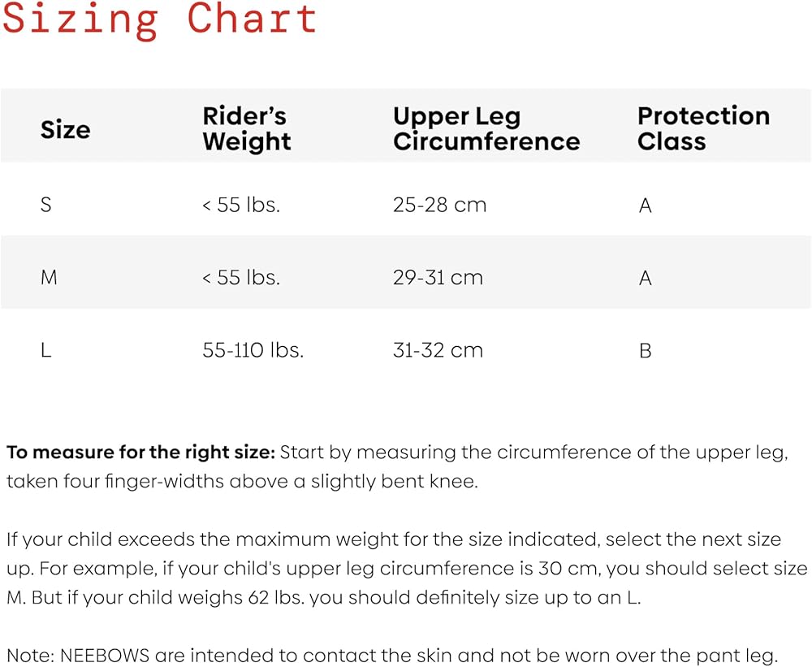The height and width of the screenshot is (667, 812).
Task: Click the "Rider's Weight" column header
Action: pyautogui.click(x=246, y=128)
